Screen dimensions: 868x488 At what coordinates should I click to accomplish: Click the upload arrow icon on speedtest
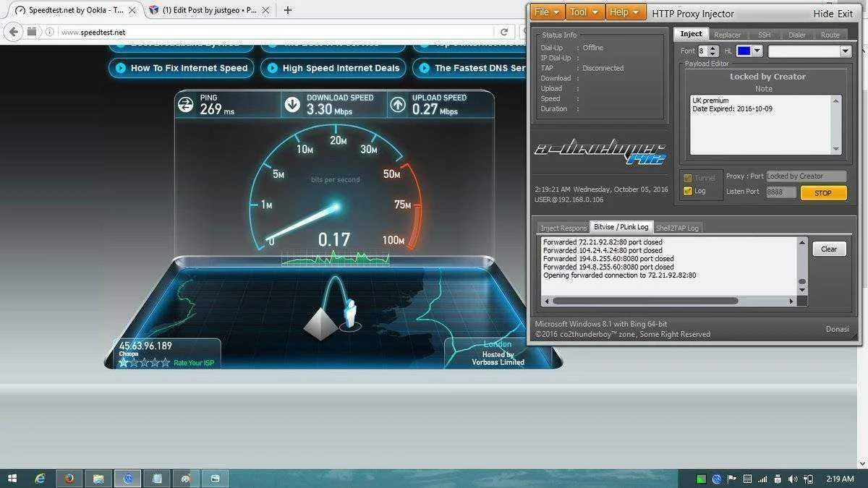[398, 105]
